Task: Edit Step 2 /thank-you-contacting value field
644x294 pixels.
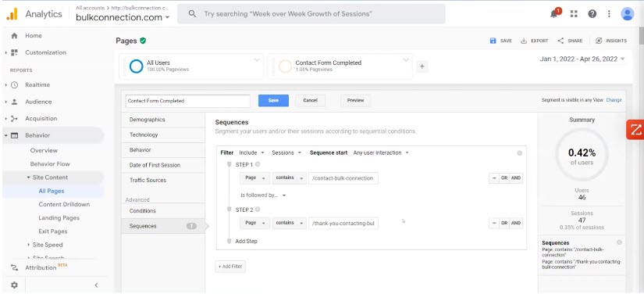Action: coord(343,224)
